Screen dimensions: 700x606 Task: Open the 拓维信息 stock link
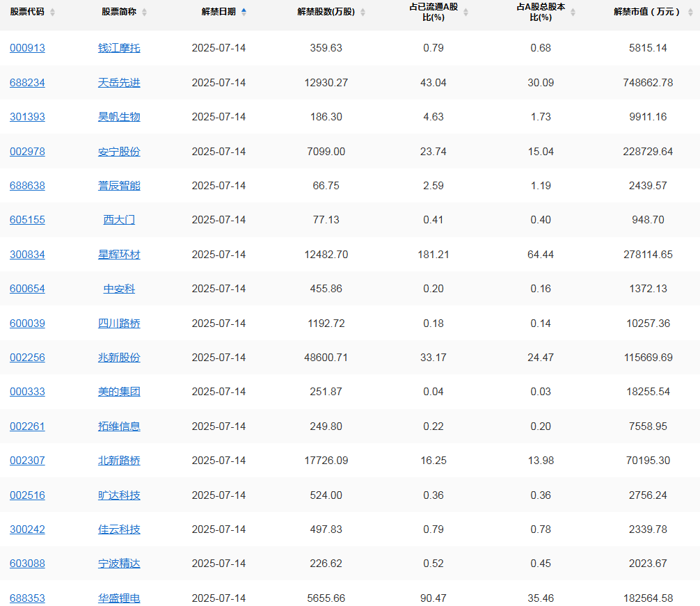pos(119,426)
